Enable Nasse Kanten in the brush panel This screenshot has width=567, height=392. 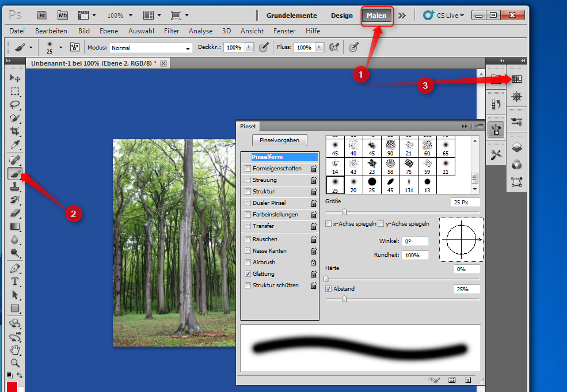(248, 250)
